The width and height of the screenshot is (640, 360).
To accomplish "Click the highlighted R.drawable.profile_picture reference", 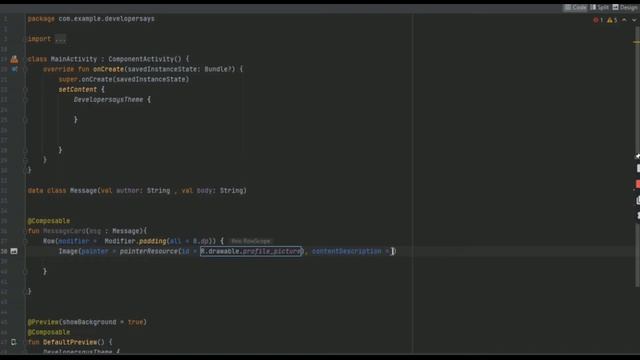I will (251, 251).
